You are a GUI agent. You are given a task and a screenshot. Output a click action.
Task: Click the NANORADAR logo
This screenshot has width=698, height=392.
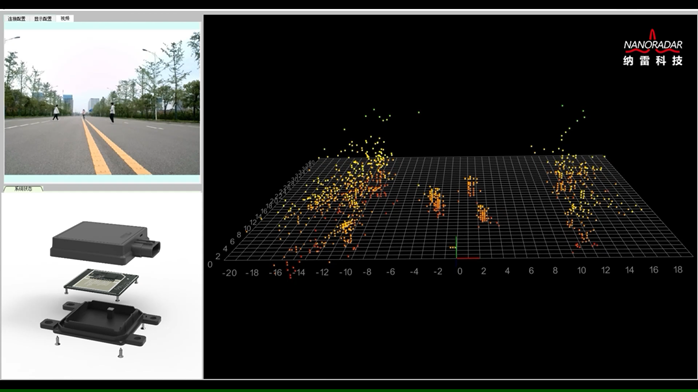click(x=653, y=48)
